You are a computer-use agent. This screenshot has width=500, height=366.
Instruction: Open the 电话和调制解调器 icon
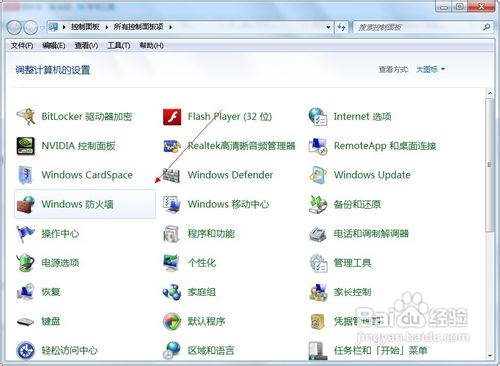[318, 234]
